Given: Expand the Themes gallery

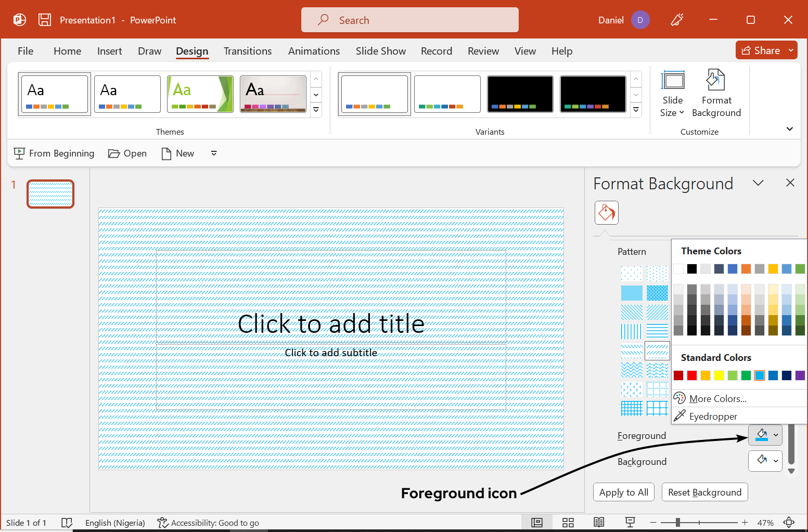Looking at the screenshot, I should 316,110.
